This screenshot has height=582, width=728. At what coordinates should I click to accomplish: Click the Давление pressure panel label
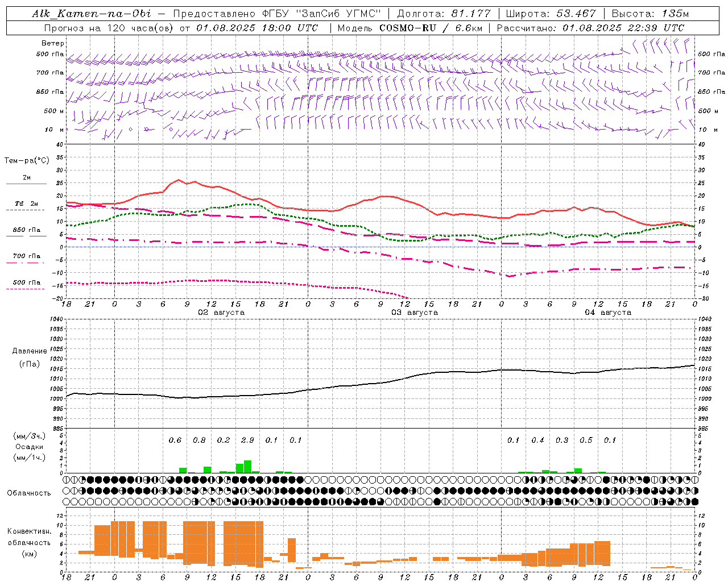(30, 351)
